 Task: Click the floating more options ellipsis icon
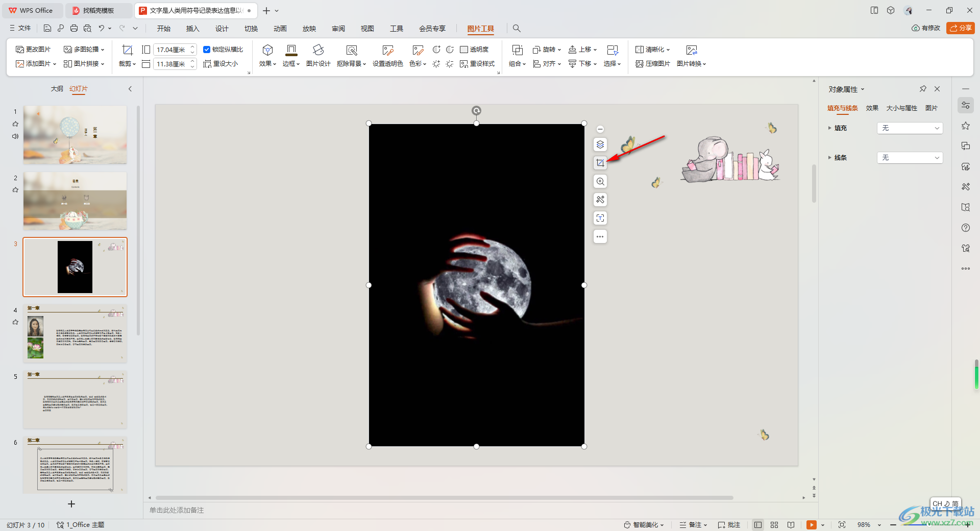pos(600,236)
